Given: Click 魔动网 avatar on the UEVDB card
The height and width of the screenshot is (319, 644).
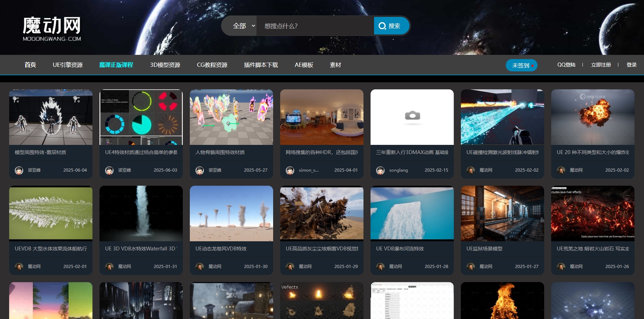Looking at the screenshot, I should (19, 266).
